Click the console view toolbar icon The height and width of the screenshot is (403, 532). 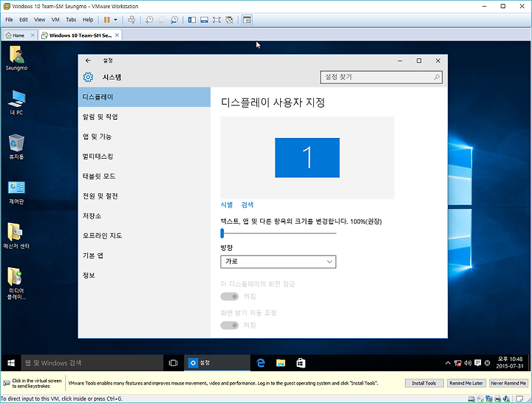tap(247, 20)
